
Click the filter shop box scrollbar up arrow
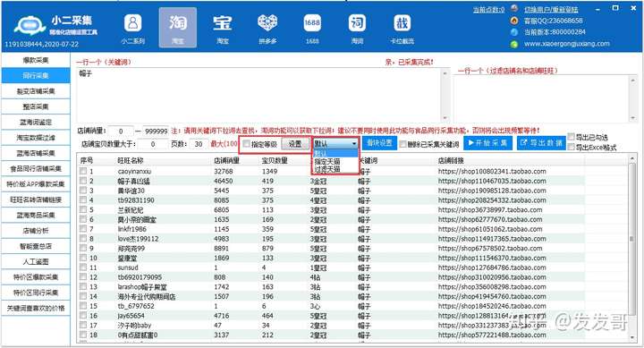(633, 81)
